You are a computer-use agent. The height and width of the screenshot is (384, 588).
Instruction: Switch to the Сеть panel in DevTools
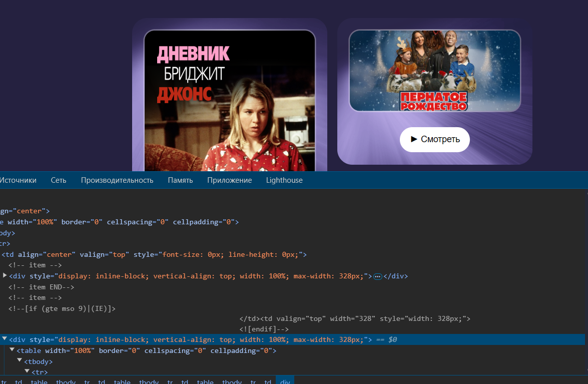coord(59,180)
